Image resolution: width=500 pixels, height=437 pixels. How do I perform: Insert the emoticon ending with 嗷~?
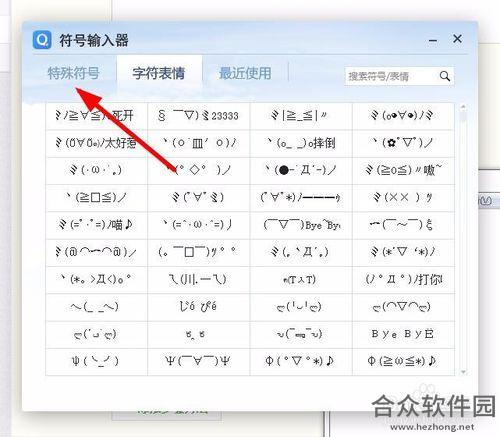[x=403, y=171]
